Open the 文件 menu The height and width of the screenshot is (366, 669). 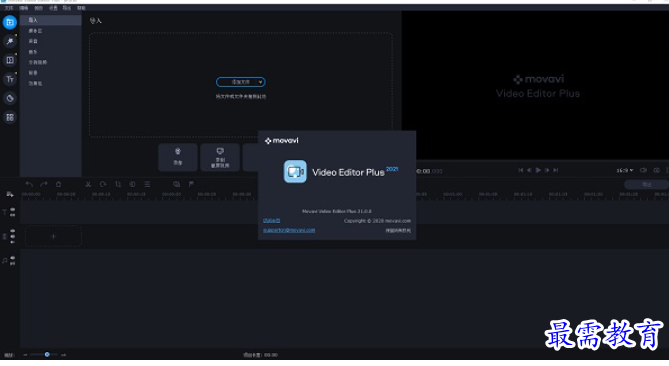pos(9,8)
